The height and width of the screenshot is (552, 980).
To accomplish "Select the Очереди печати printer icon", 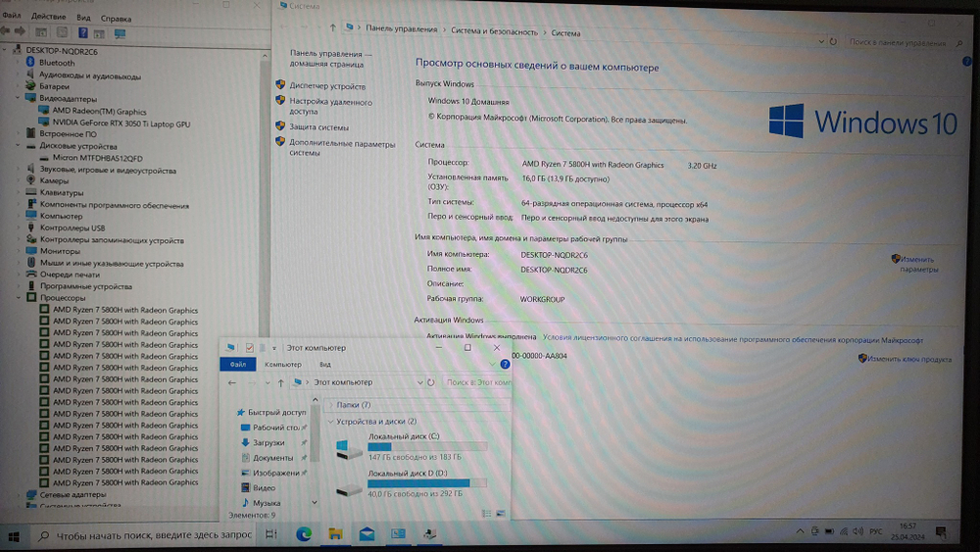I will click(x=31, y=274).
